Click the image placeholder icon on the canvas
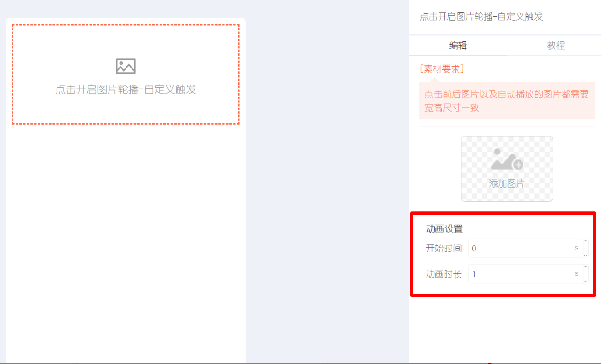The image size is (601, 364). pyautogui.click(x=126, y=66)
